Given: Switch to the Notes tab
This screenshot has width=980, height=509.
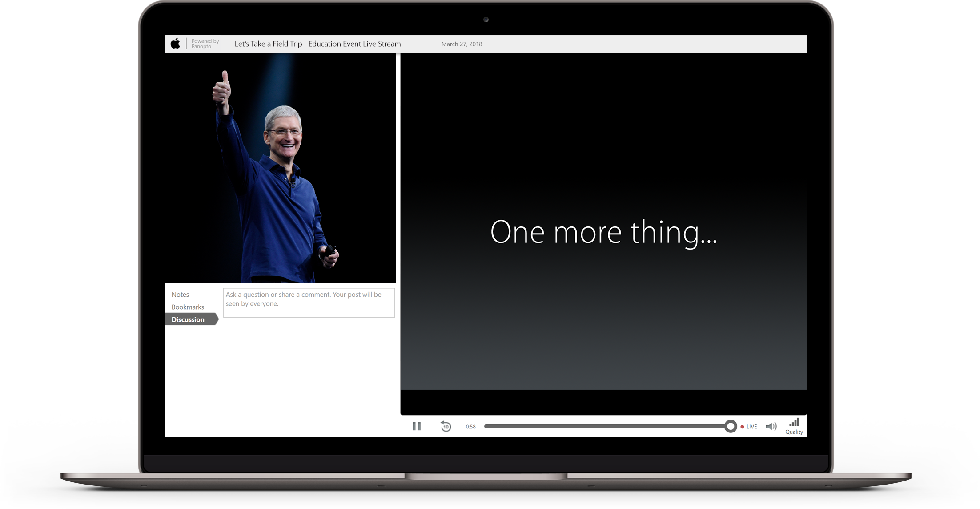Looking at the screenshot, I should [180, 295].
